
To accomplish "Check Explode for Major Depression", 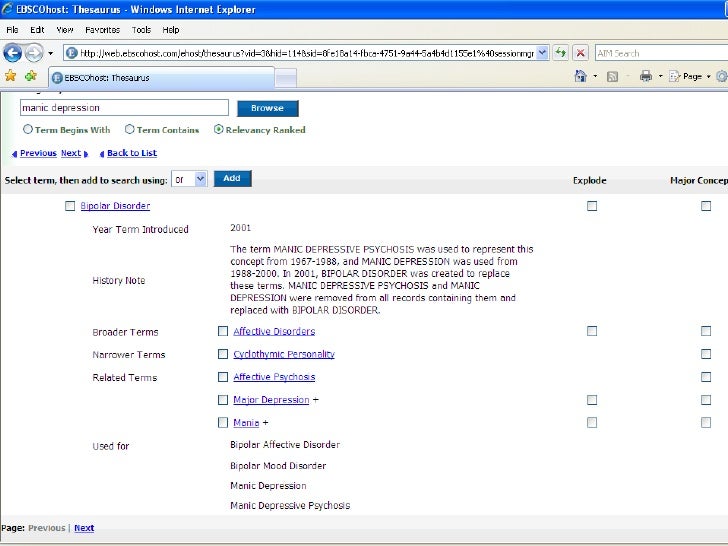I will [592, 400].
